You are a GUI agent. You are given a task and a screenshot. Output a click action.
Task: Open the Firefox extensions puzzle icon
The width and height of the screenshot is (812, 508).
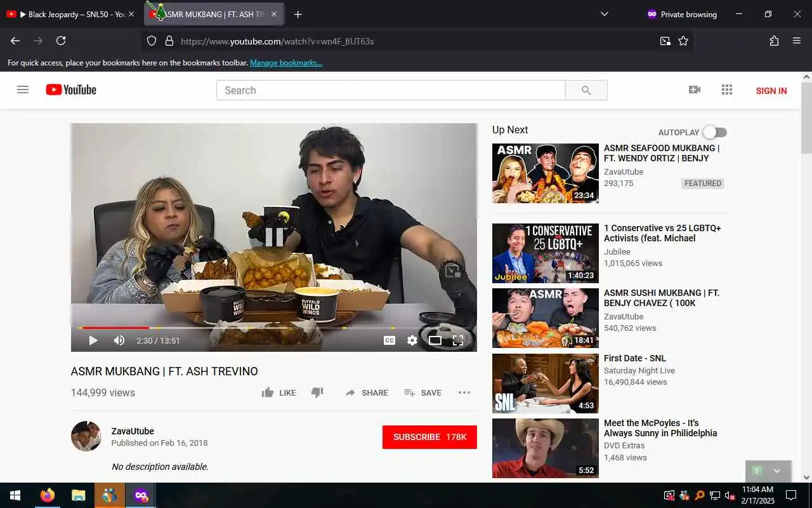pyautogui.click(x=774, y=41)
